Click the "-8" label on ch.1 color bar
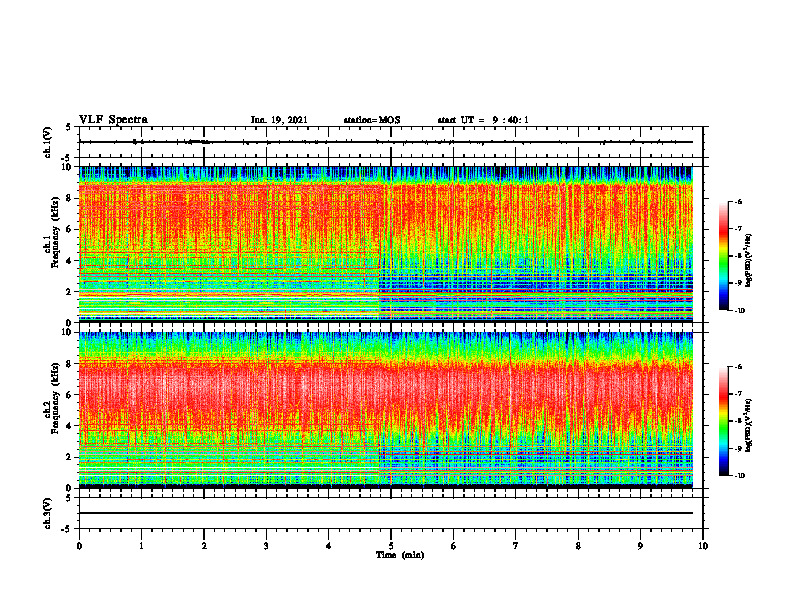Viewport: 792px width, 612px height. click(738, 256)
